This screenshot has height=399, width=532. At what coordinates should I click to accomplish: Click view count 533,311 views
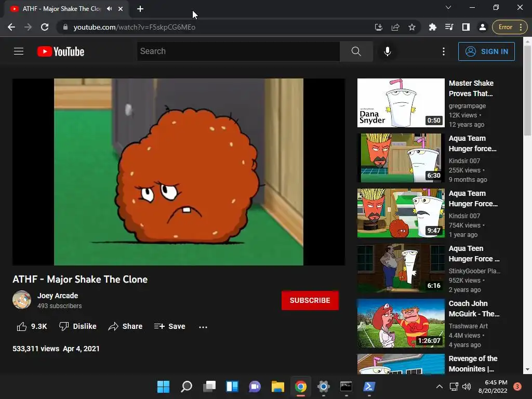pos(36,349)
